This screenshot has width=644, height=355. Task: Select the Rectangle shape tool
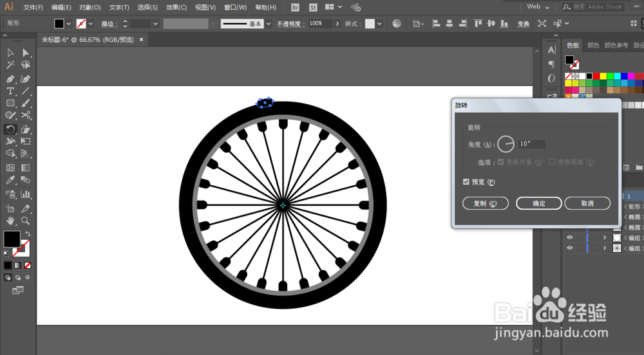click(x=10, y=104)
